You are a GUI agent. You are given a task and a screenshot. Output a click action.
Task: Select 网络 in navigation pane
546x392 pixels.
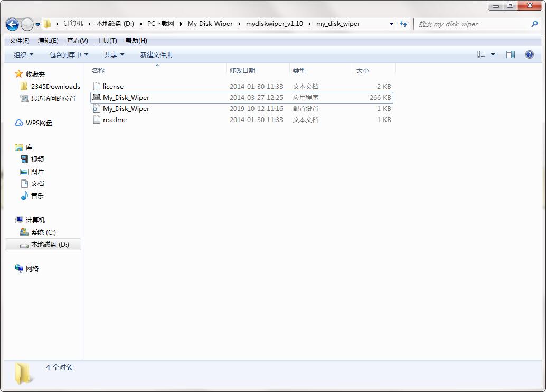pyautogui.click(x=32, y=269)
